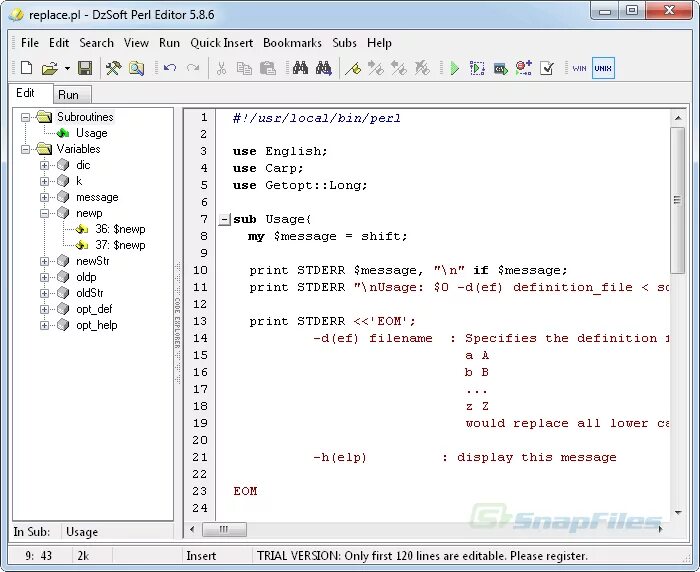
Task: Switch line endings to WIN format
Action: 579,68
